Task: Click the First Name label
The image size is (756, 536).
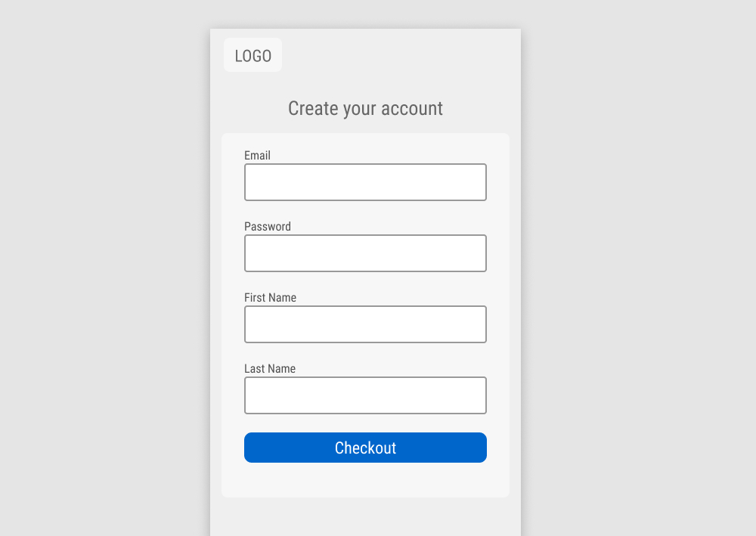Action: [270, 298]
